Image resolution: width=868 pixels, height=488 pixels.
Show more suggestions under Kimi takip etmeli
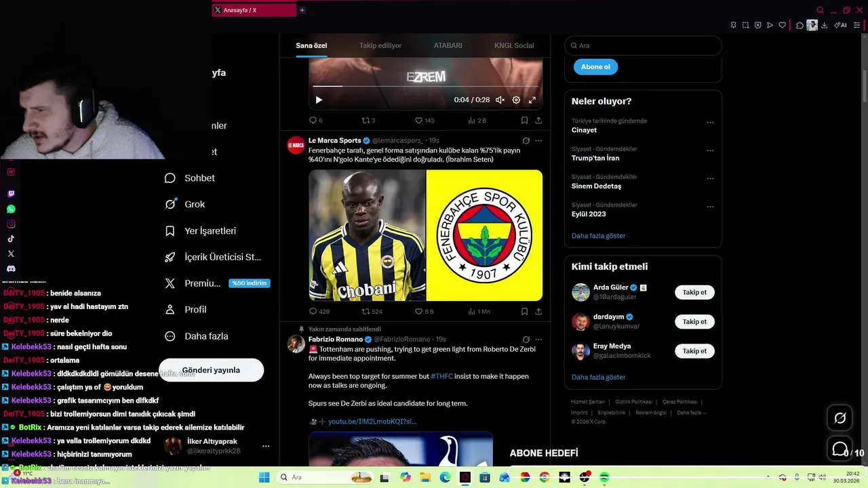598,377
